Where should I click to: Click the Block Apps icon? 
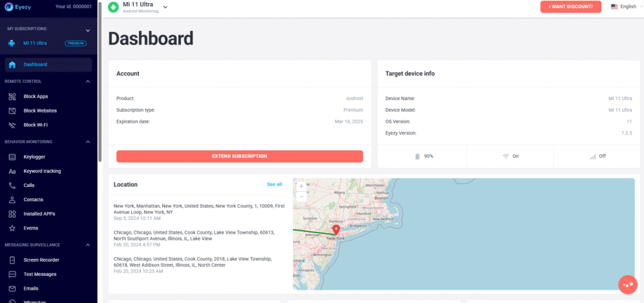(13, 96)
